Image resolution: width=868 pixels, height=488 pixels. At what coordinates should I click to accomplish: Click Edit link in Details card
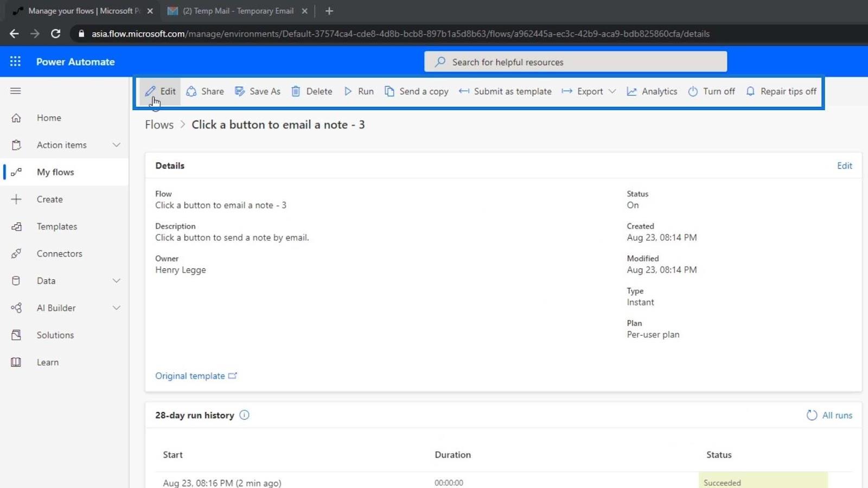point(844,165)
